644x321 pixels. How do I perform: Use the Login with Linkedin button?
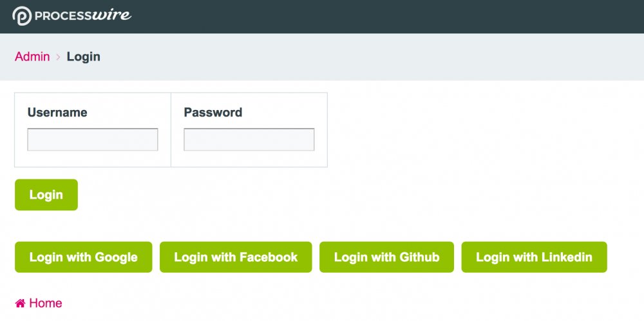(x=534, y=257)
